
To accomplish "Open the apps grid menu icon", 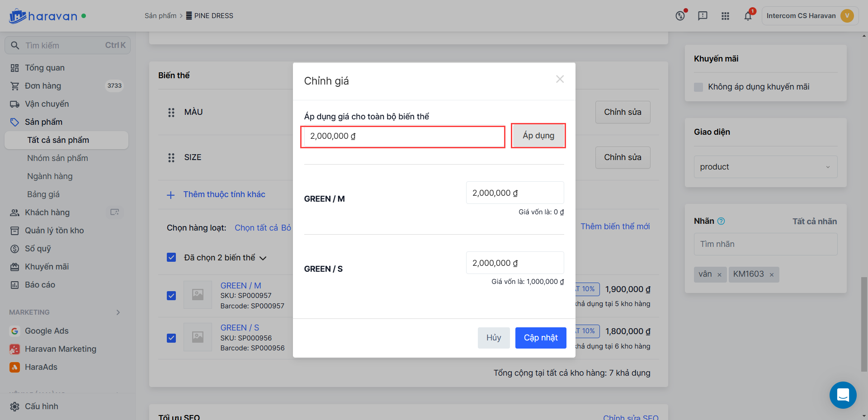I will click(725, 16).
